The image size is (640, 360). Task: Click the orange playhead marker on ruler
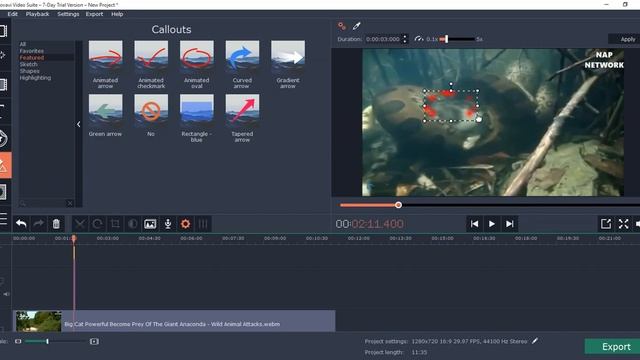click(74, 238)
